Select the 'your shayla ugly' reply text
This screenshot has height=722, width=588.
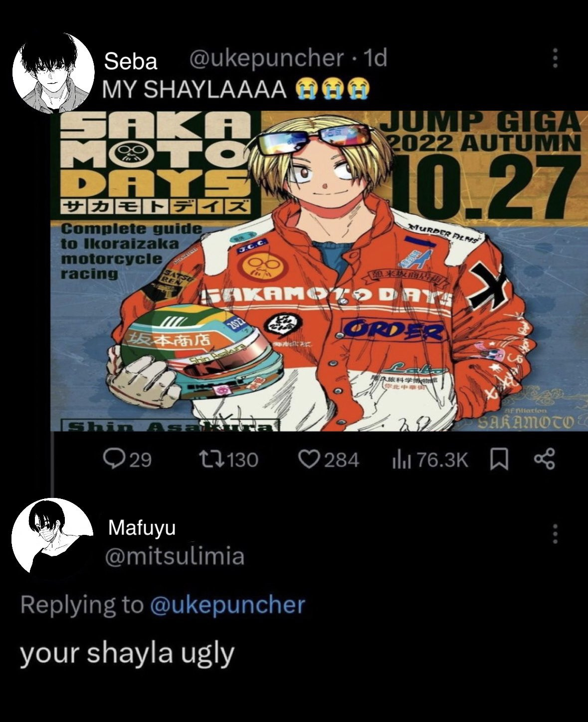127,654
